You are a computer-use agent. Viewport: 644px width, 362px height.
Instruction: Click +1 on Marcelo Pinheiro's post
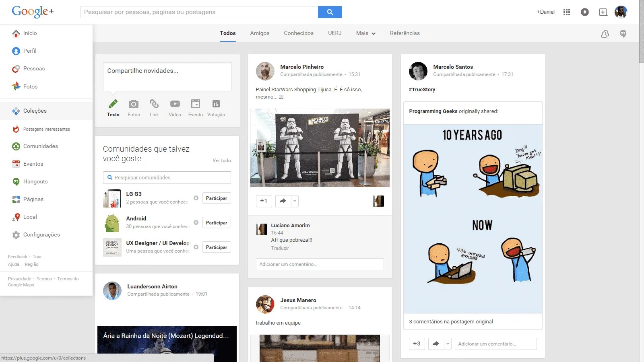(x=264, y=201)
